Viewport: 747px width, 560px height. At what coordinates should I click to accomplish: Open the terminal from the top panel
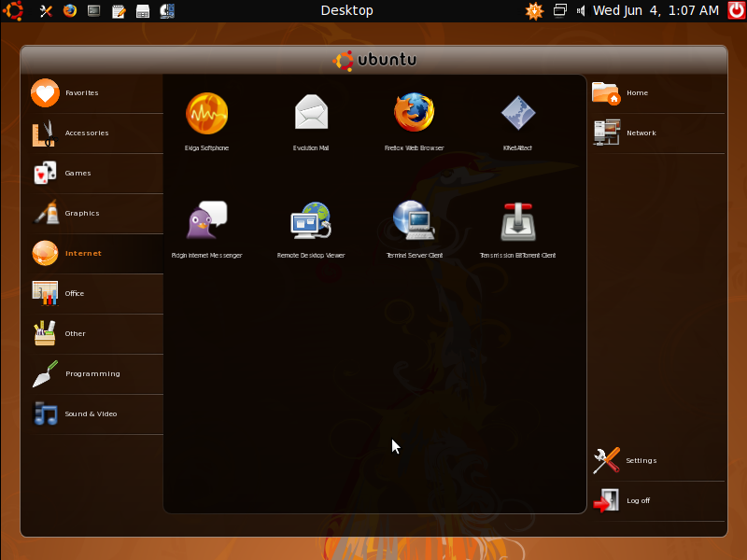(x=94, y=11)
